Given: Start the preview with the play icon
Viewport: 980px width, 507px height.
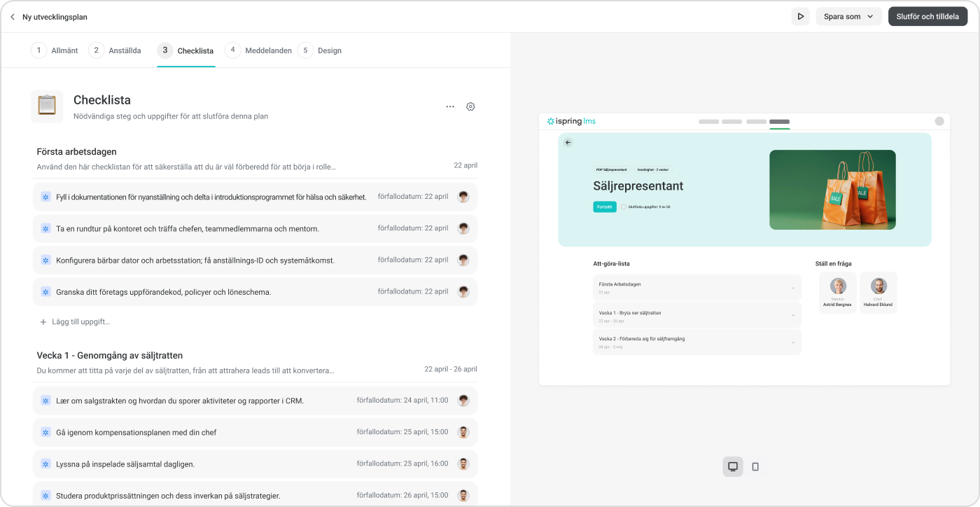Looking at the screenshot, I should click(x=800, y=17).
